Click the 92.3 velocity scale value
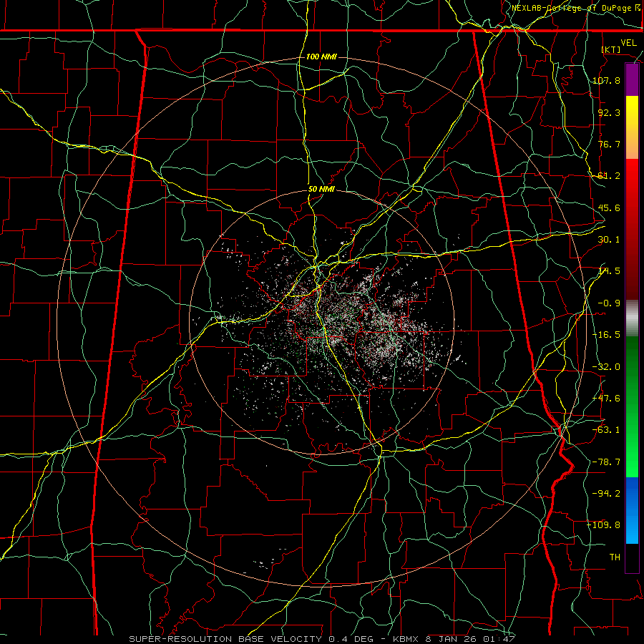The width and height of the screenshot is (644, 644). (609, 112)
